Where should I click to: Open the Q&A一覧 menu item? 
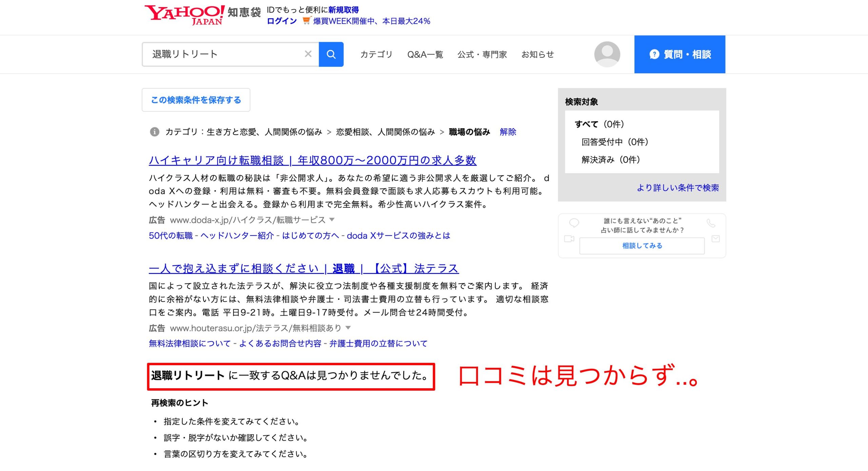(x=425, y=54)
